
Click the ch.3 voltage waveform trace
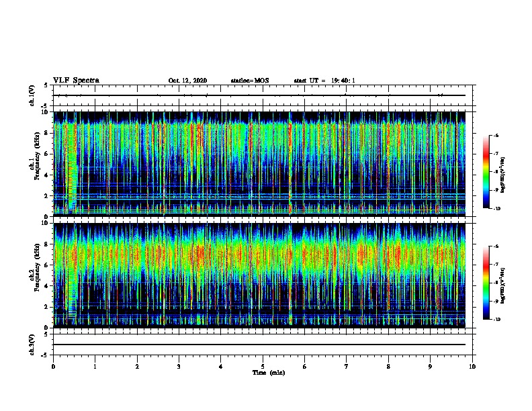[x=259, y=345]
